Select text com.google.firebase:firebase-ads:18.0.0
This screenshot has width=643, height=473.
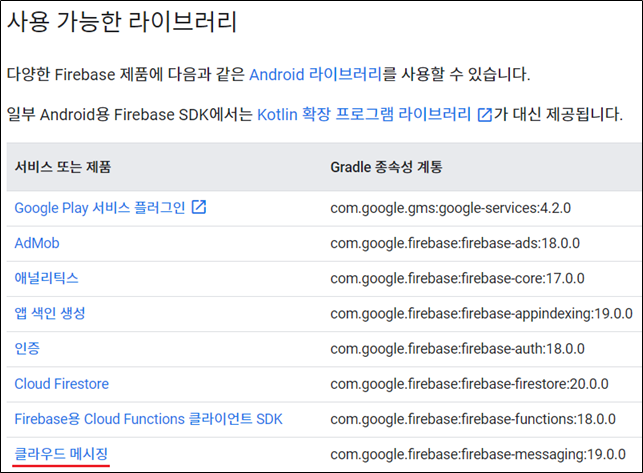tap(455, 244)
